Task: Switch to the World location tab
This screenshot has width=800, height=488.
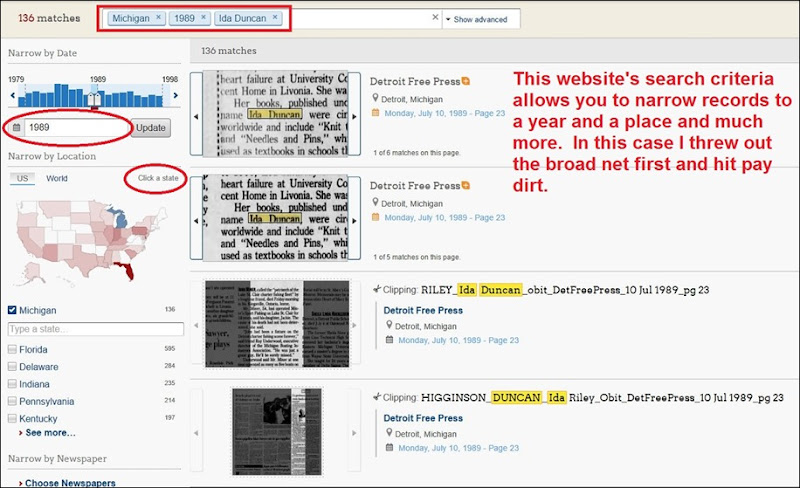Action: pos(57,178)
